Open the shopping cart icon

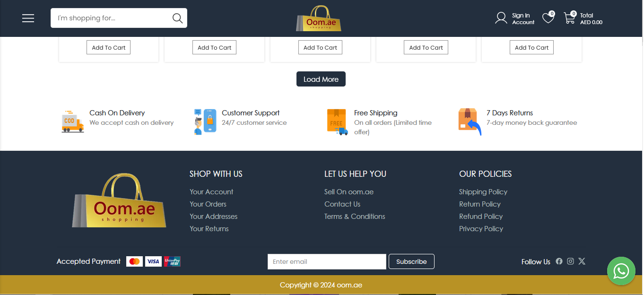[569, 18]
